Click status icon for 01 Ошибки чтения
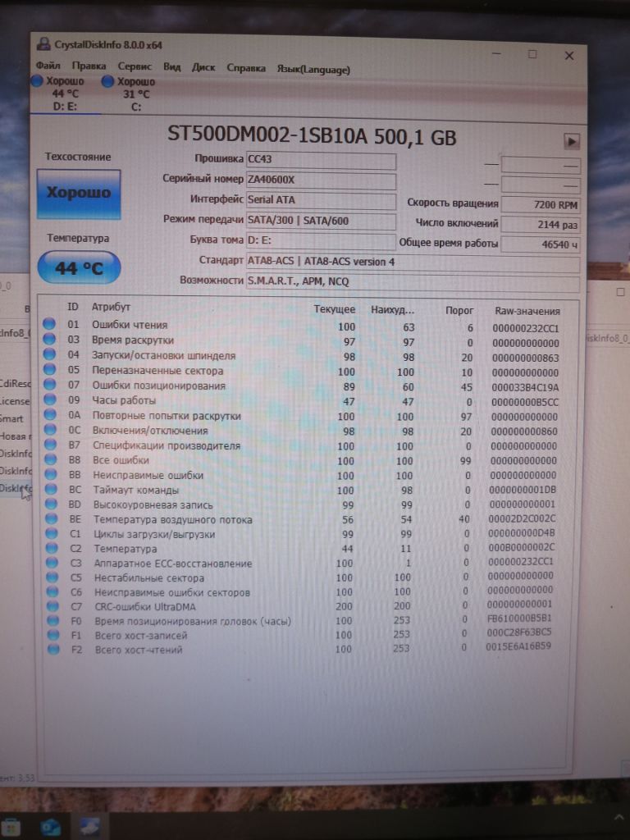 (x=48, y=324)
